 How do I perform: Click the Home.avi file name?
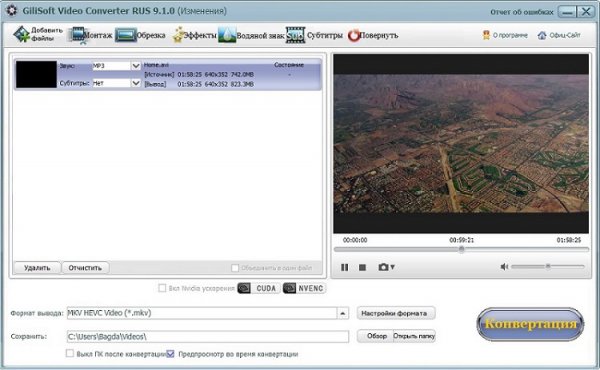pos(156,65)
